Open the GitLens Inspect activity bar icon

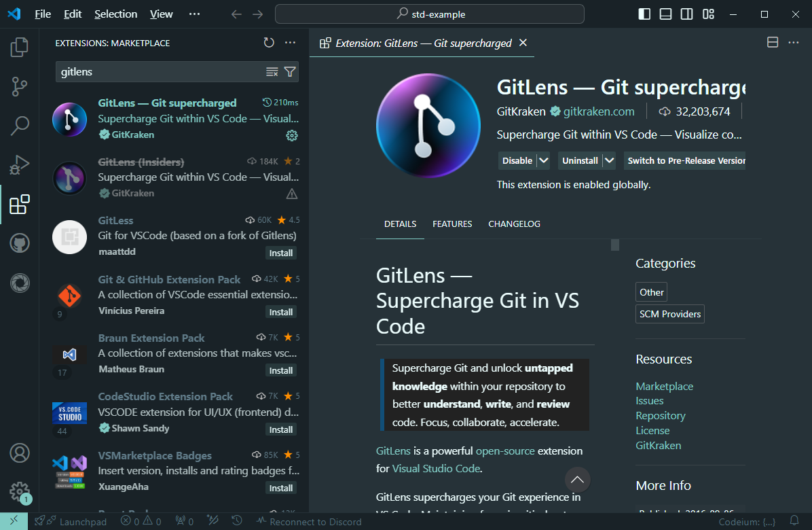click(19, 283)
